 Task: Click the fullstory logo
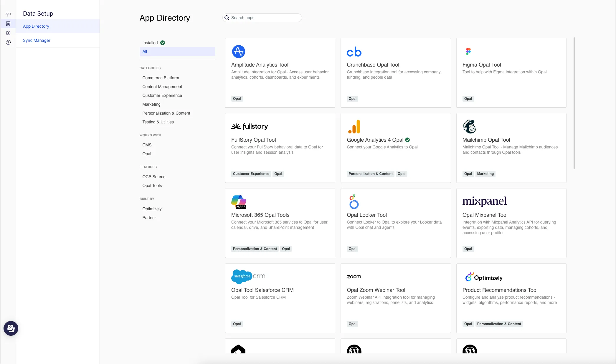coord(250,127)
